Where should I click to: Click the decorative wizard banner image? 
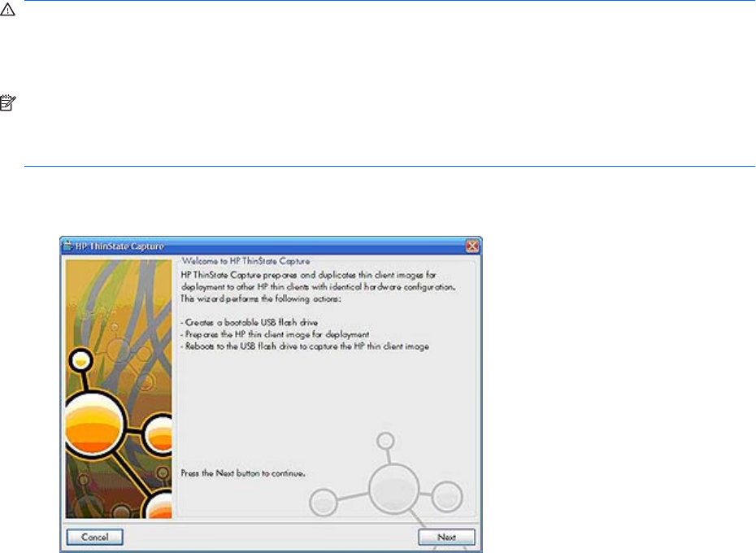click(119, 389)
